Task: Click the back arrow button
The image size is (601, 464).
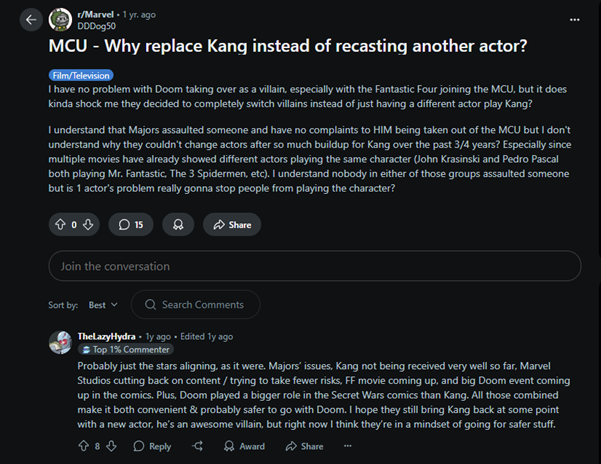Action: tap(30, 19)
